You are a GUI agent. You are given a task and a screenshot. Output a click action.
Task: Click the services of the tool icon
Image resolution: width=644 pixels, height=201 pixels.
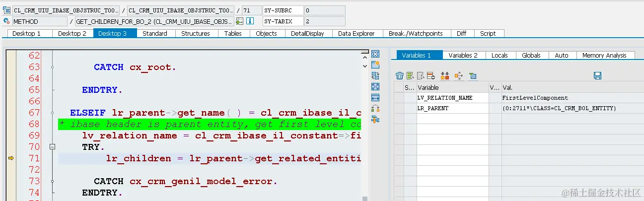[x=375, y=119]
